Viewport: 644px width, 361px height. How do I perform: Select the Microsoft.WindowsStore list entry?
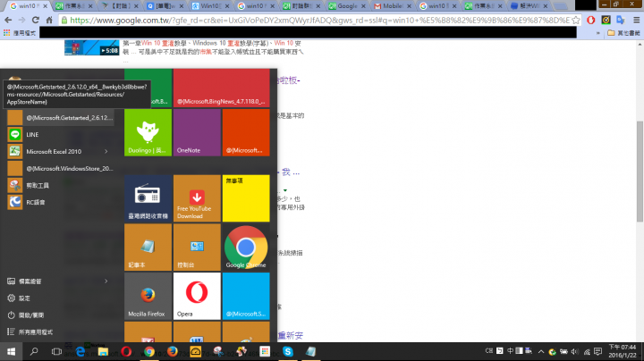pos(60,168)
